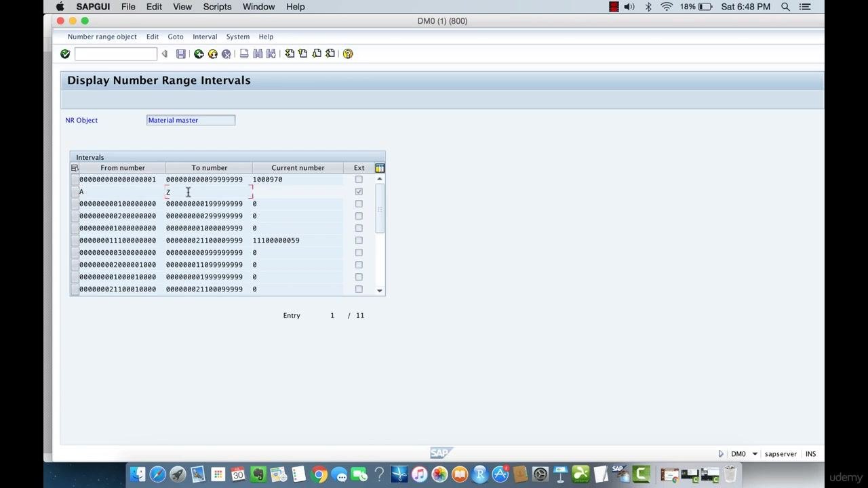Go to Previous Page icon

303,54
